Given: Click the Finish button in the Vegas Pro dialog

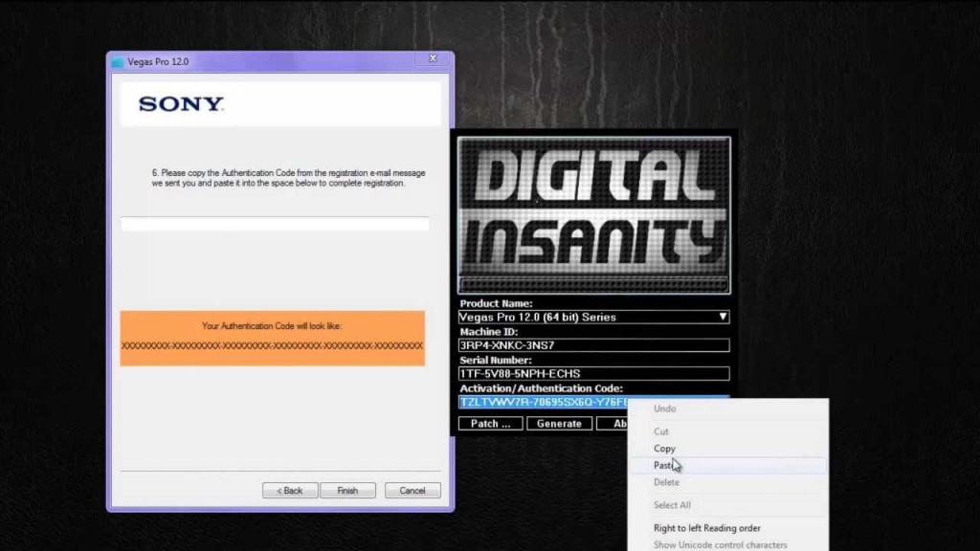Looking at the screenshot, I should [x=347, y=491].
